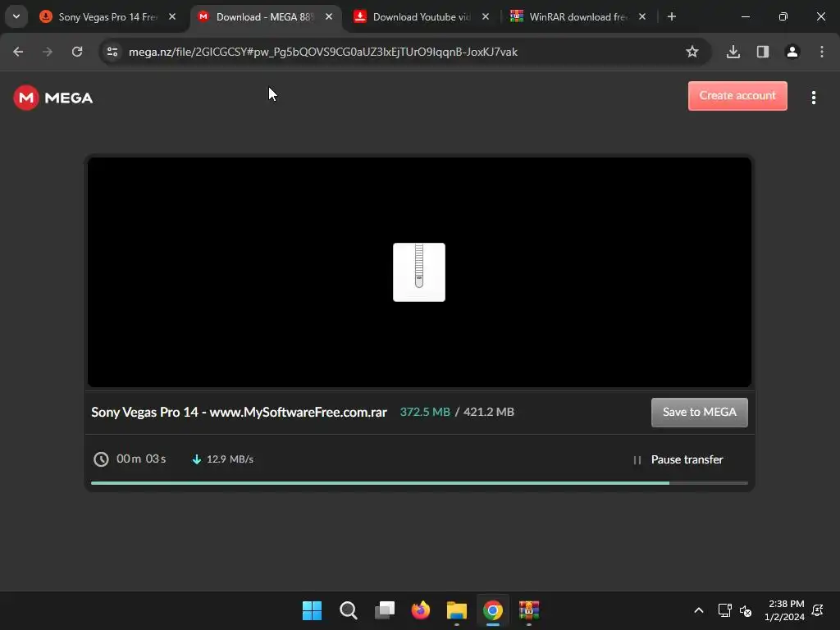The height and width of the screenshot is (630, 840).
Task: View site information icon in address bar
Action: point(112,52)
